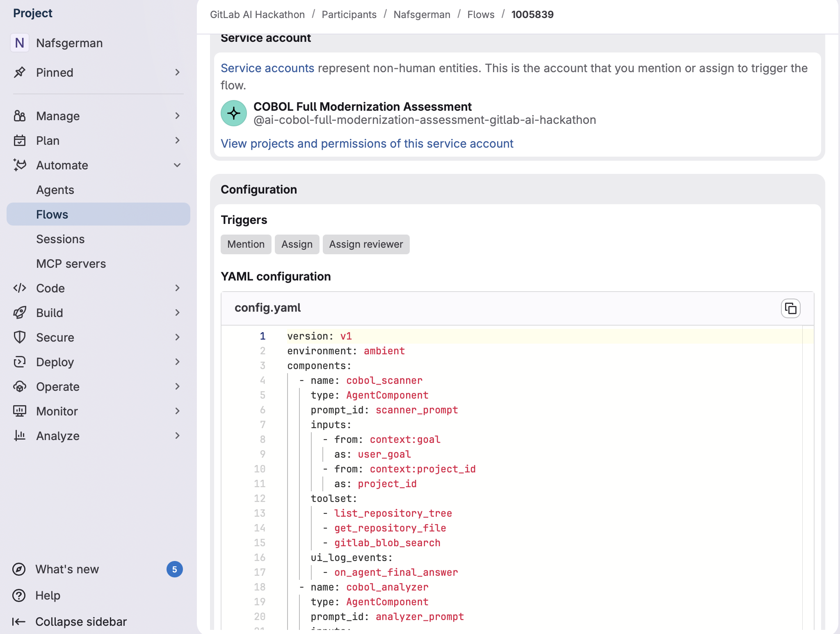Click the COBOL service account avatar
Screen dimensions: 840x634
click(234, 113)
